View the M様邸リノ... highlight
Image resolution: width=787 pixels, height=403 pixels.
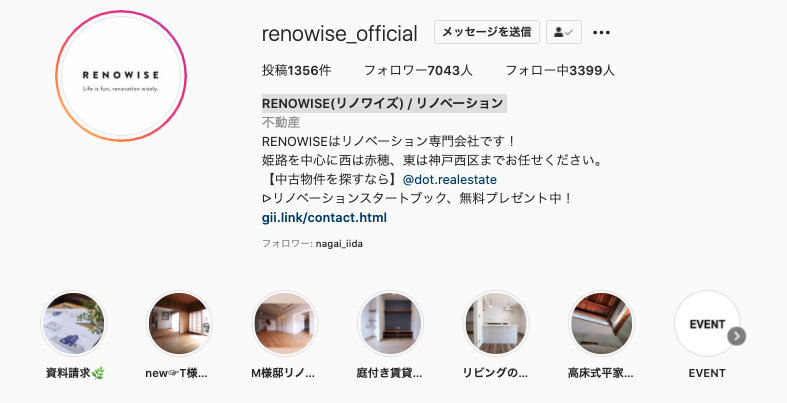pyautogui.click(x=285, y=324)
